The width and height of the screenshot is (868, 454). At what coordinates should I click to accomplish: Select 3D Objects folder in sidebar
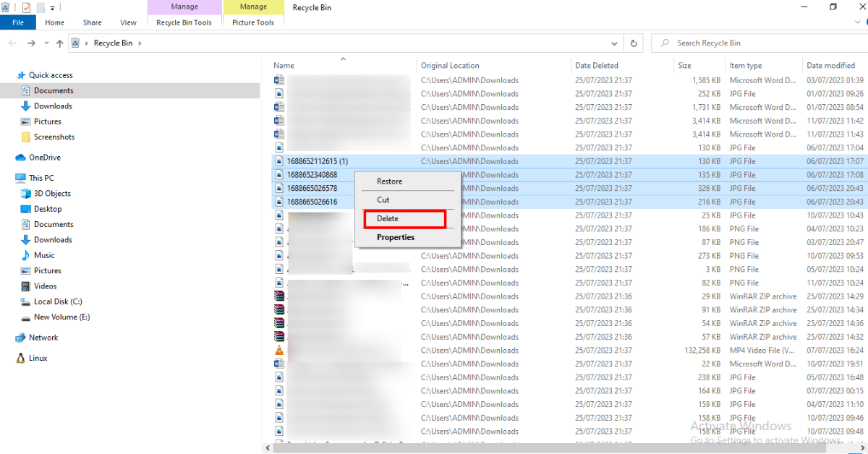[x=52, y=194]
